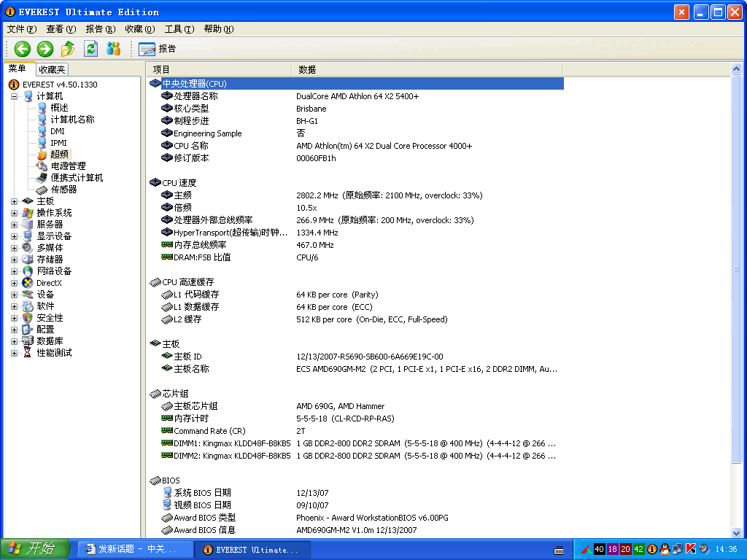Screen dimensions: 747x560
Task: Click the 操作系统 Windows flag icon
Action: (28, 213)
